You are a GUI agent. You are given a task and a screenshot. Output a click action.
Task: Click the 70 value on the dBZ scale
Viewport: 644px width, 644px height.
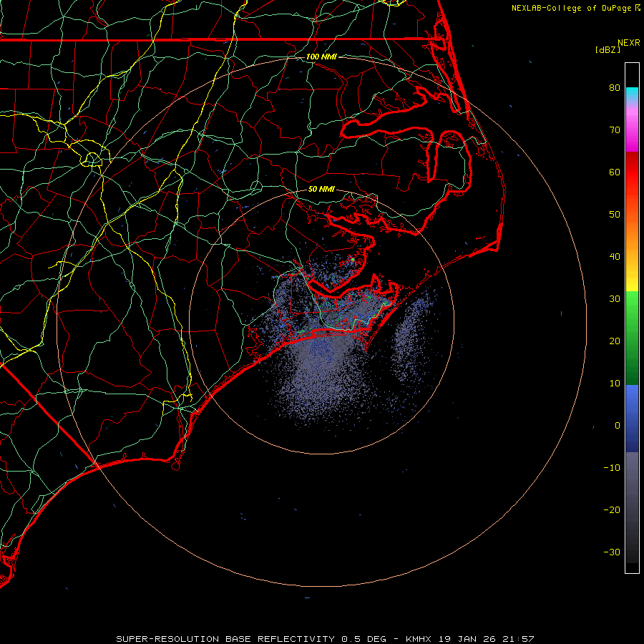point(615,130)
